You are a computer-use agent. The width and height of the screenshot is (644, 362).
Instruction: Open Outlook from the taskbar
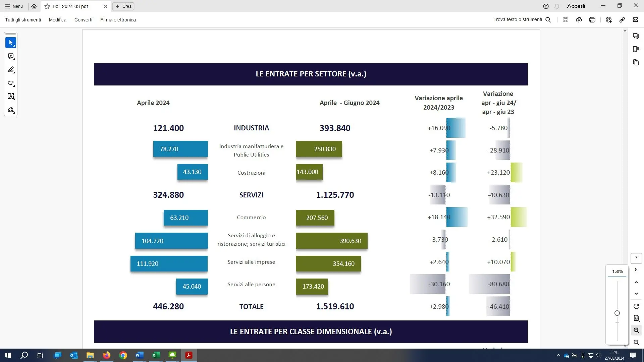coord(74,355)
